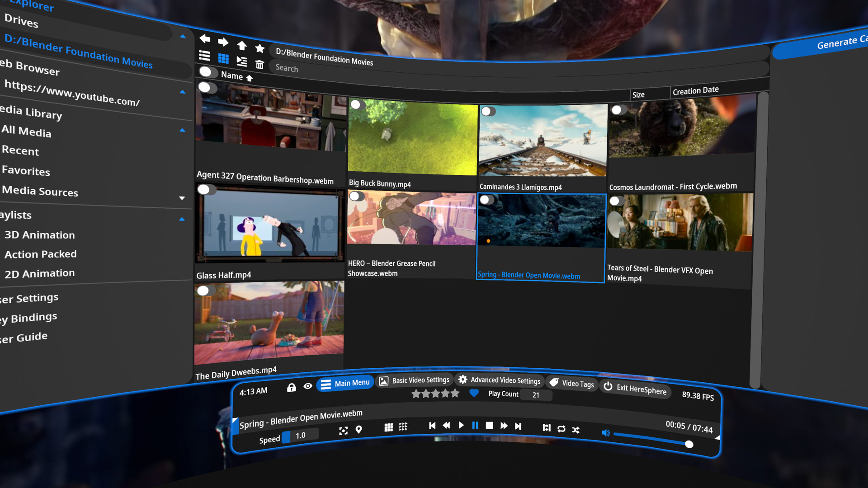
Task: Click the shuffle/randomize playback icon
Action: [x=576, y=428]
